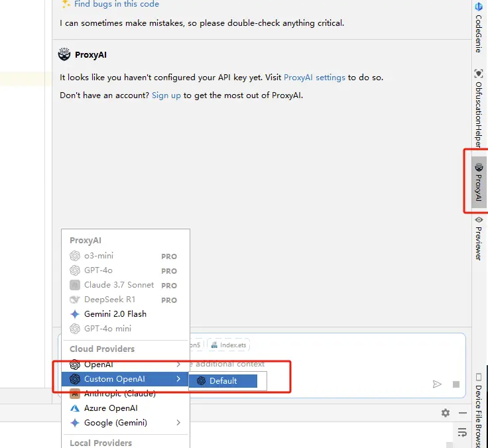Expand Custom OpenAI submenu chevron
Viewport: 488px width, 448px height.
tap(178, 379)
